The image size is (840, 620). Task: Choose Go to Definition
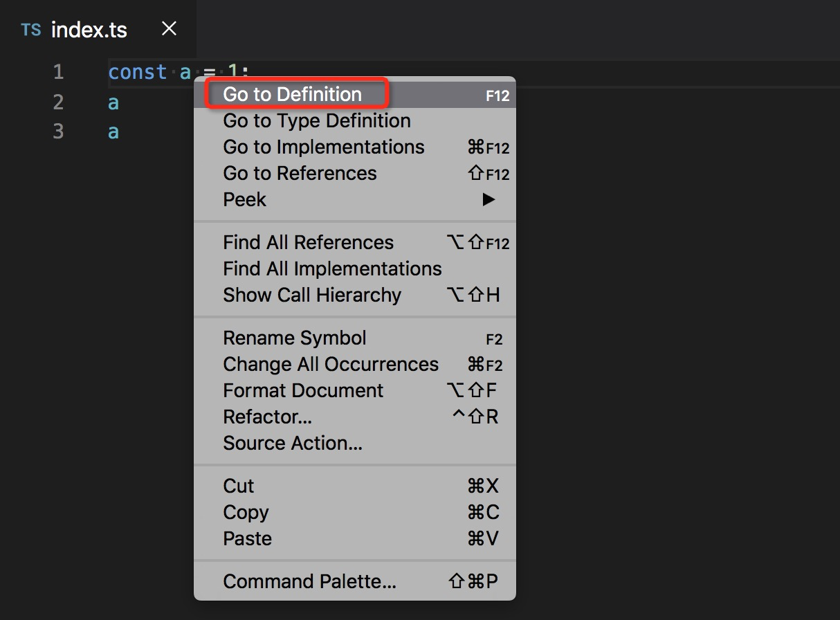pos(293,95)
